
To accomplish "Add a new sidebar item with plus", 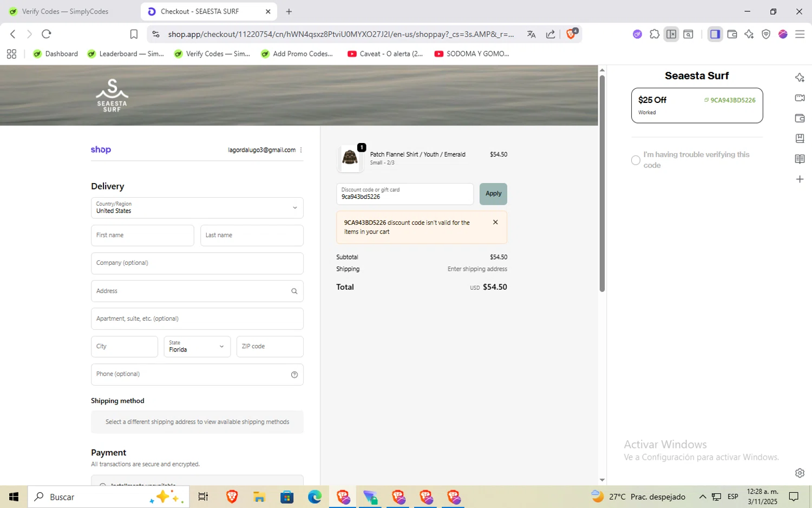I will tap(800, 179).
